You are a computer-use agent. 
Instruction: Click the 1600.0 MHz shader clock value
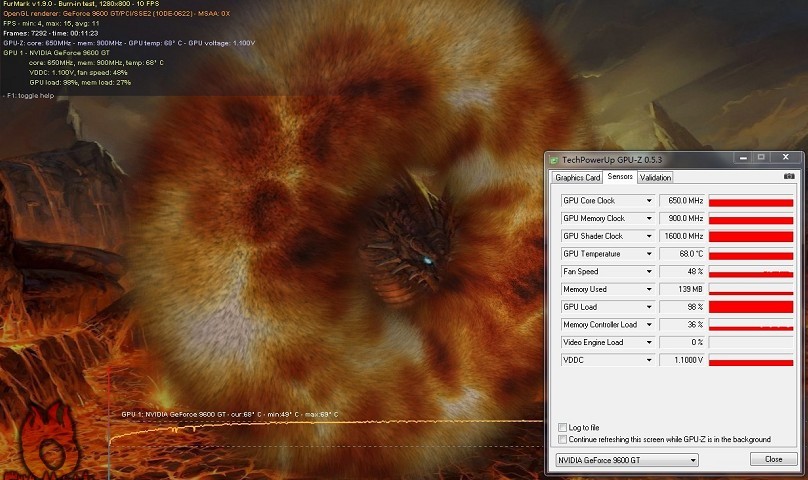[x=682, y=236]
